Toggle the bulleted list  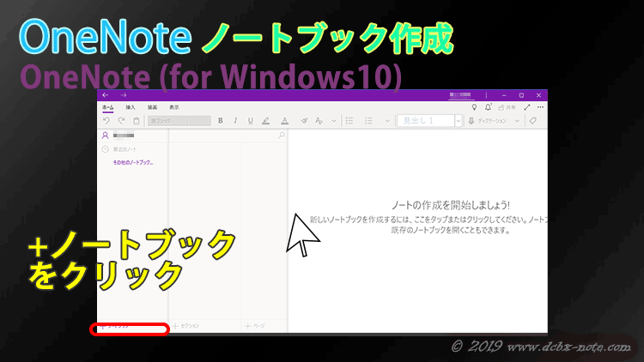(349, 121)
